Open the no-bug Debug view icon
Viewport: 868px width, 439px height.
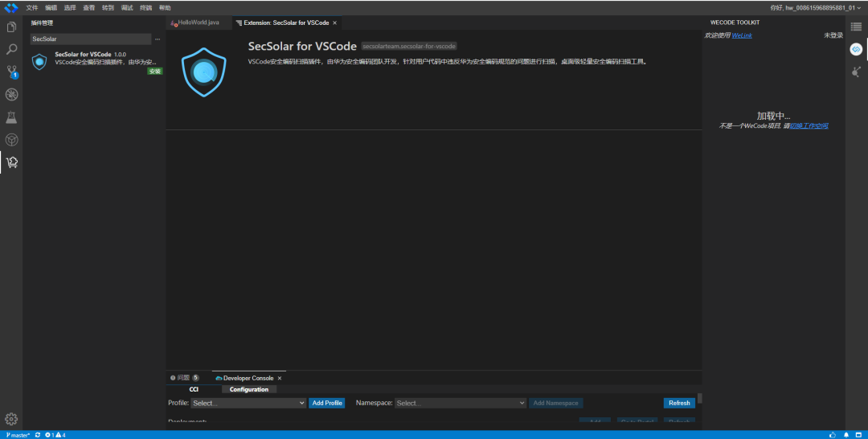coord(11,95)
